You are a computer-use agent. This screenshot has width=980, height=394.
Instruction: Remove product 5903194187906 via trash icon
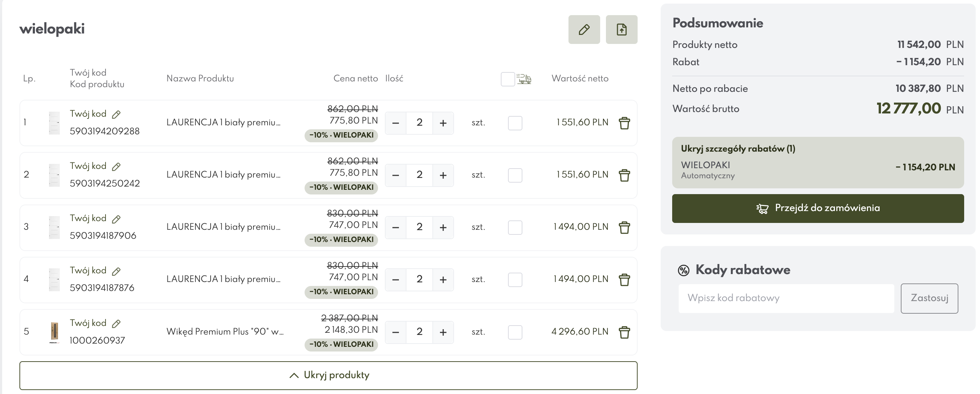coord(624,227)
